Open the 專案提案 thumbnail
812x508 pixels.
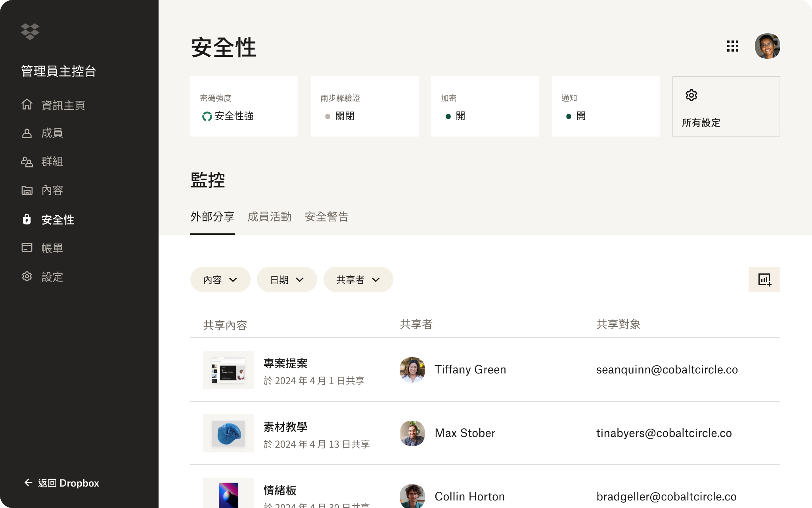pyautogui.click(x=228, y=370)
